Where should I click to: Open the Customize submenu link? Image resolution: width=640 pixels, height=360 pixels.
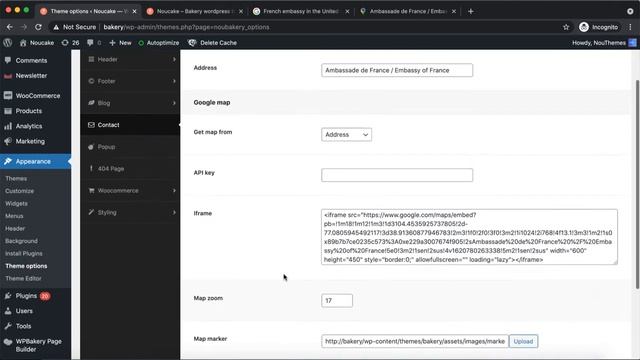20,191
